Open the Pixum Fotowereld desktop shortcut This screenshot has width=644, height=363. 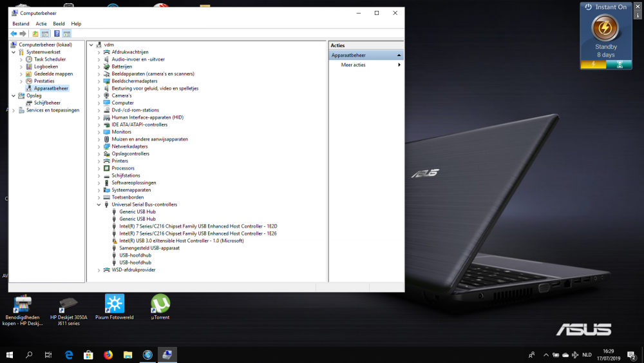click(114, 307)
